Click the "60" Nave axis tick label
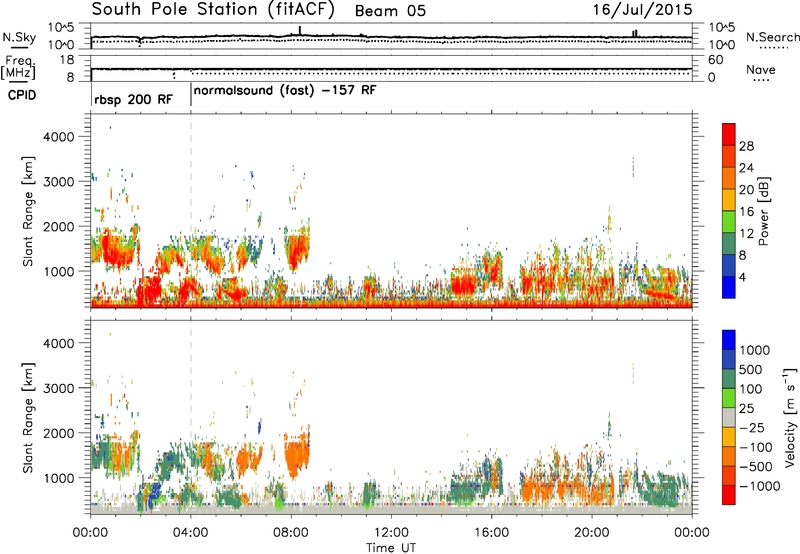The image size is (800, 554). point(715,60)
